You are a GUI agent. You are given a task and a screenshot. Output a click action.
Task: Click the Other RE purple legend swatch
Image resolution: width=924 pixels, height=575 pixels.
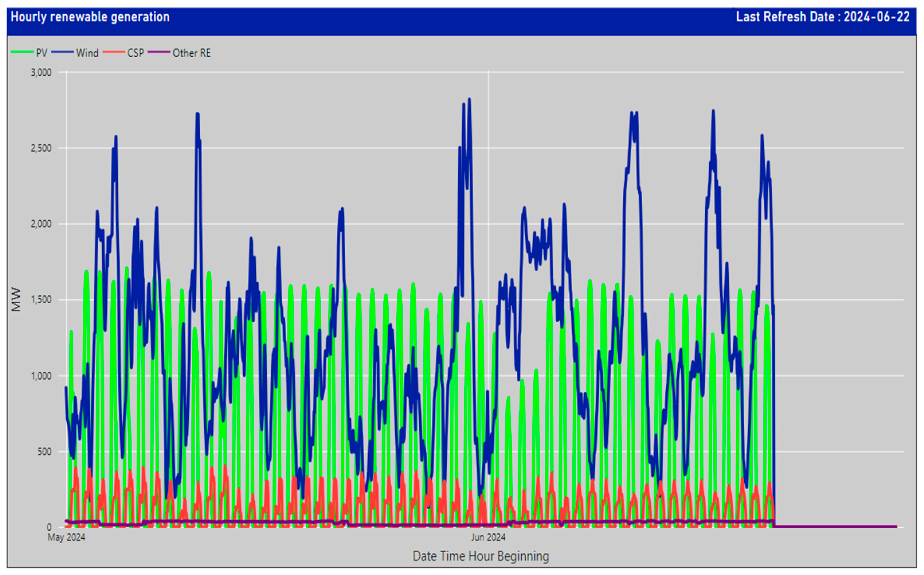click(158, 52)
